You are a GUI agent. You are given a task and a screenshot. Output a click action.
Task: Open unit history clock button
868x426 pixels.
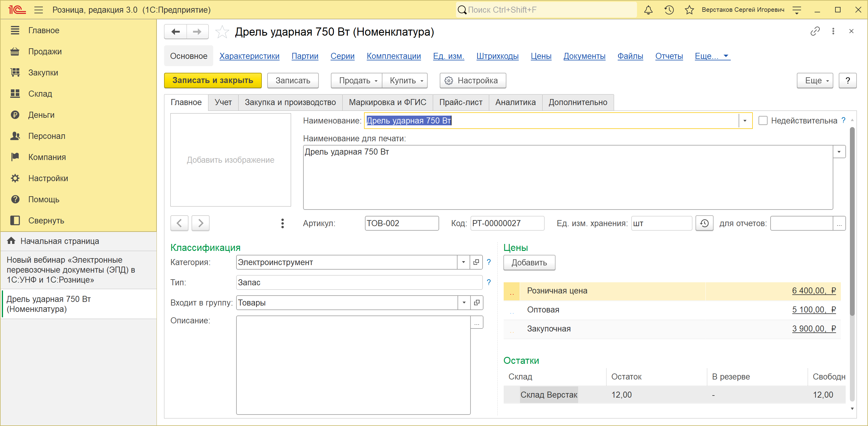(x=704, y=223)
